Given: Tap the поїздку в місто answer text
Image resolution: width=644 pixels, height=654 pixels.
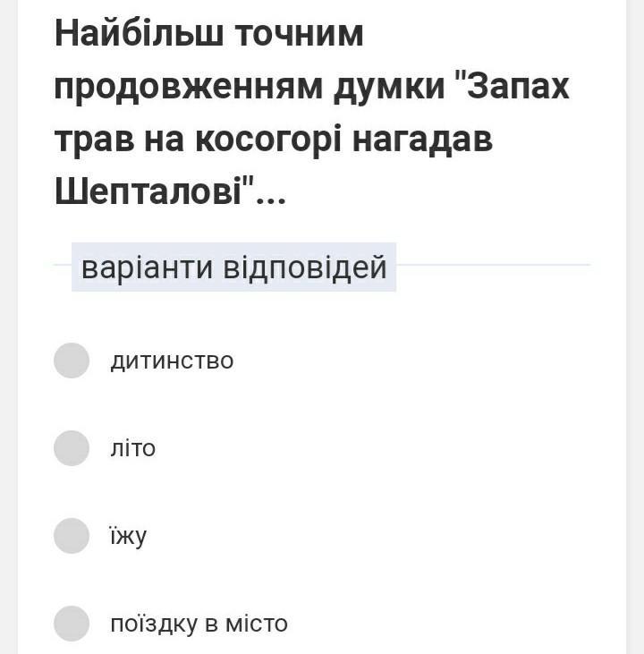Looking at the screenshot, I should [x=199, y=624].
